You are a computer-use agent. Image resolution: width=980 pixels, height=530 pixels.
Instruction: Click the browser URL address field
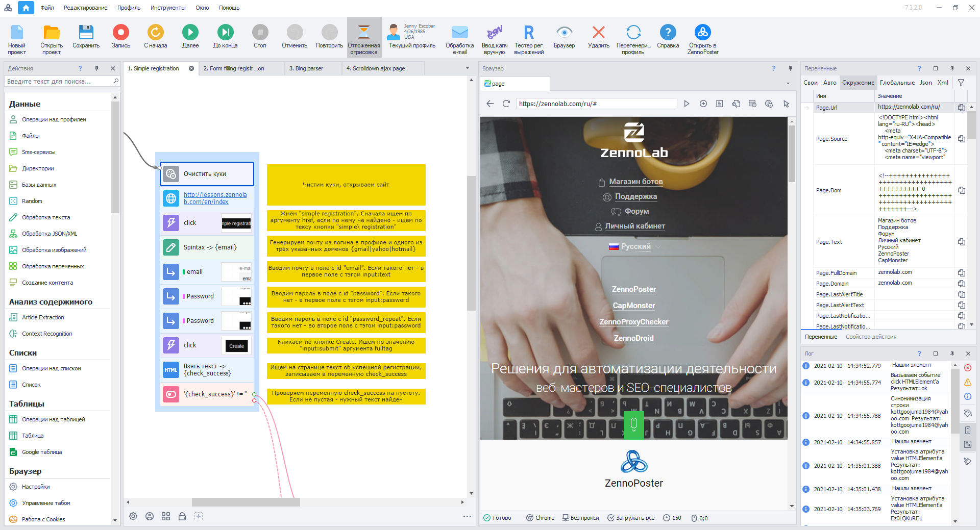coord(596,104)
